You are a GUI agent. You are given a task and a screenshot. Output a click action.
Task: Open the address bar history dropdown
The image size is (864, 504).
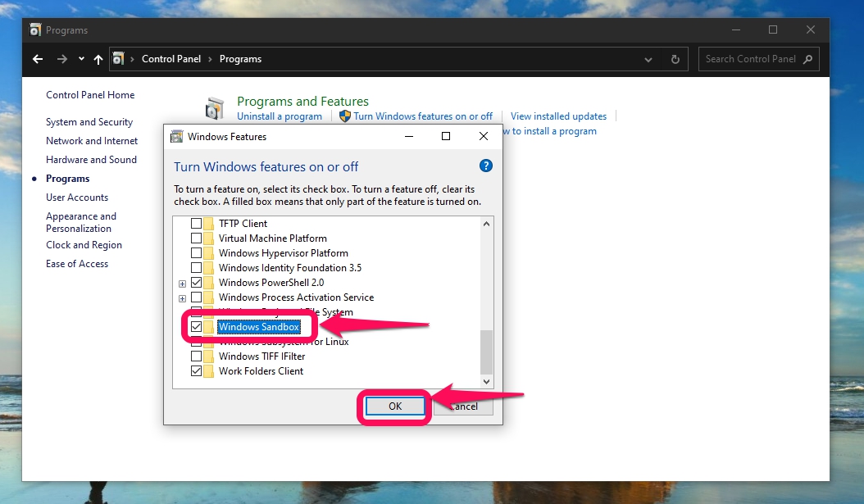[648, 60]
